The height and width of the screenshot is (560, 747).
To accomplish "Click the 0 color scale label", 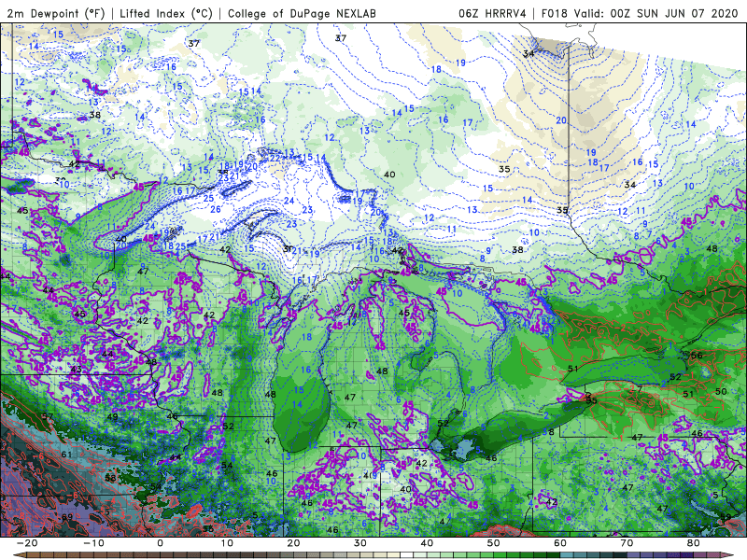I will [160, 543].
